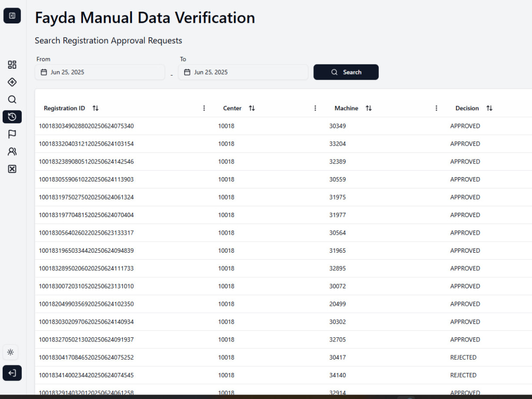Click machine value 32389
Screen dimensions: 532x399
338,162
